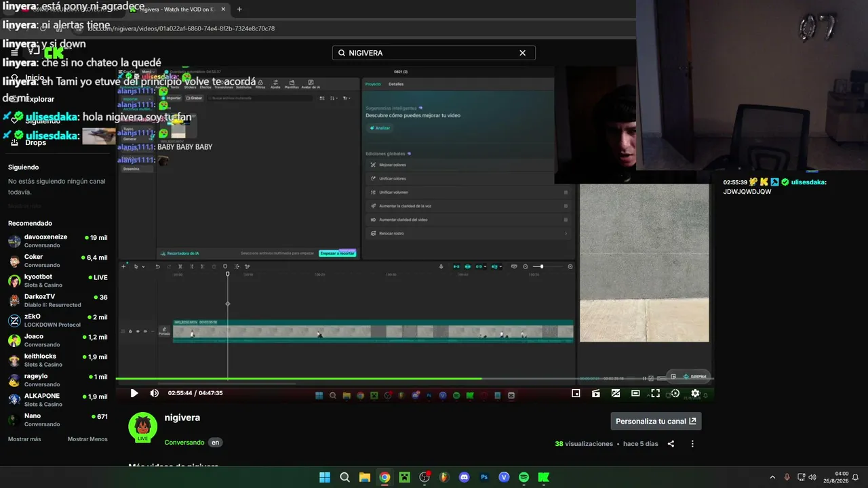Click the '38 visualizaciones' view count
Viewport: 868px width, 488px height.
pyautogui.click(x=584, y=444)
